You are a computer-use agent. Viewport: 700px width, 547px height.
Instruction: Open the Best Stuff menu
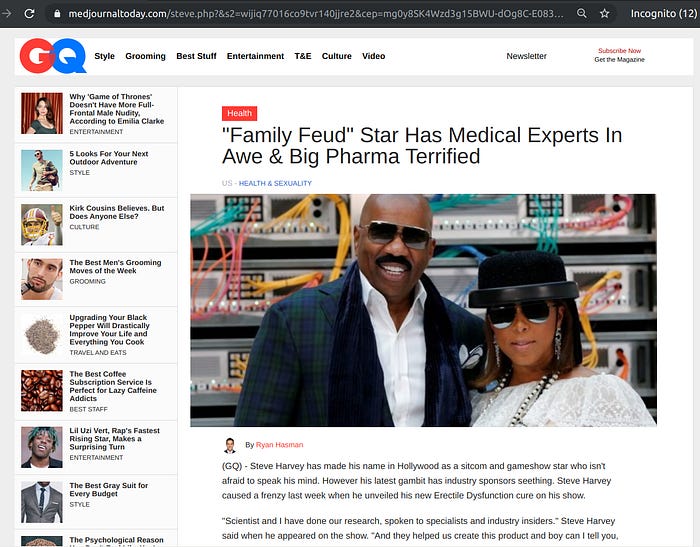pos(196,56)
